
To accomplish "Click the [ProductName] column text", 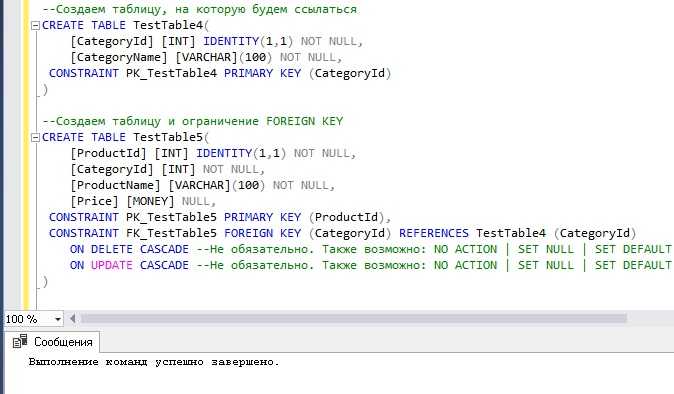I will (x=115, y=186).
